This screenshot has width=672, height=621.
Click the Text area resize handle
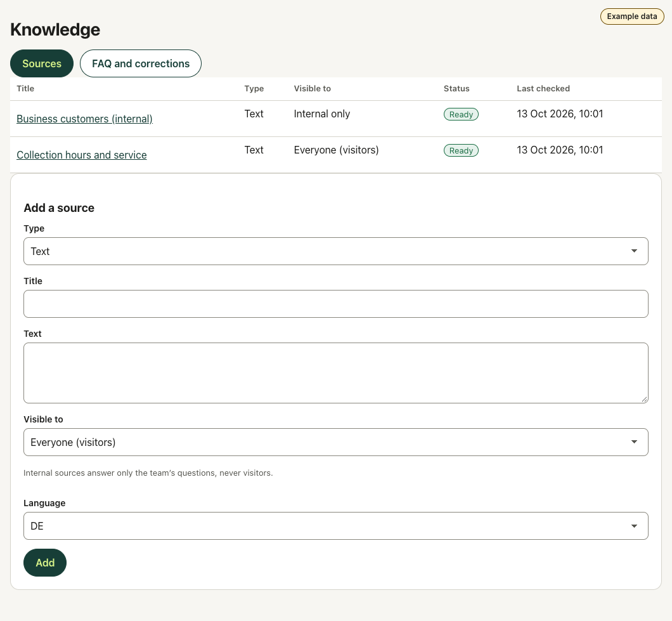coord(644,399)
